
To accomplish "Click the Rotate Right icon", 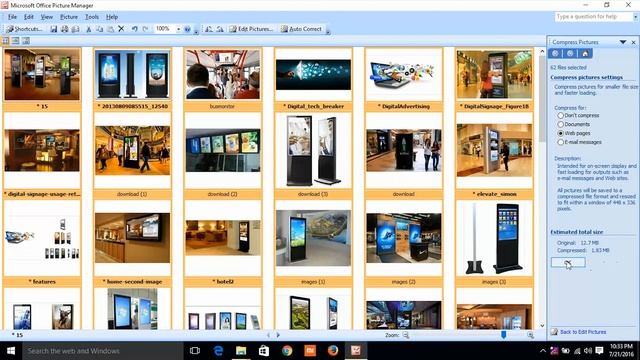I will (220, 29).
